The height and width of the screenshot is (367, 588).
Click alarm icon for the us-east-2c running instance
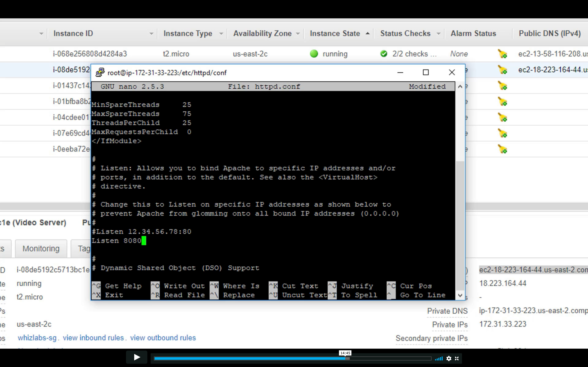click(502, 54)
